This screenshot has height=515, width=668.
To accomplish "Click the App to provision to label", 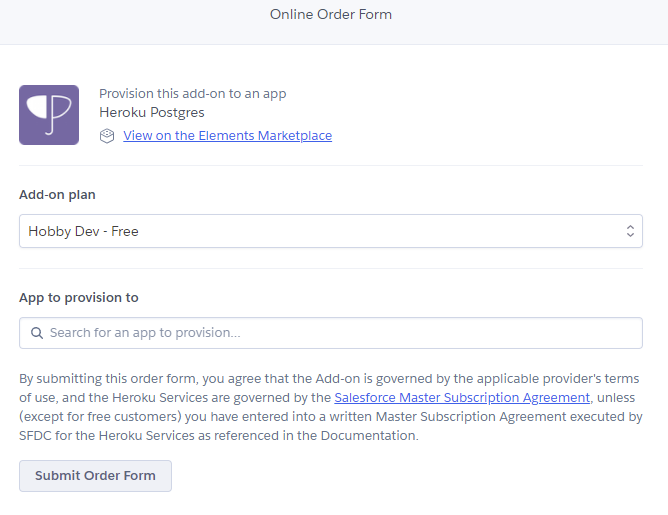I will [79, 298].
